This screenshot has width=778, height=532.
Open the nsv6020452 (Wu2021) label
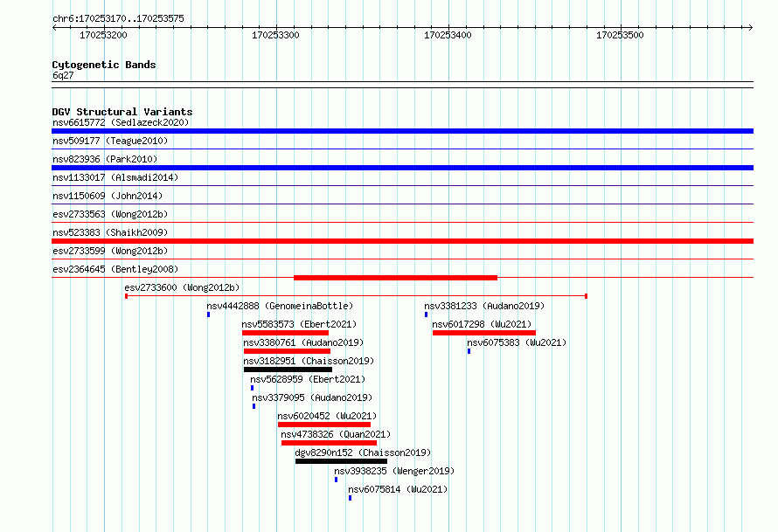point(327,416)
